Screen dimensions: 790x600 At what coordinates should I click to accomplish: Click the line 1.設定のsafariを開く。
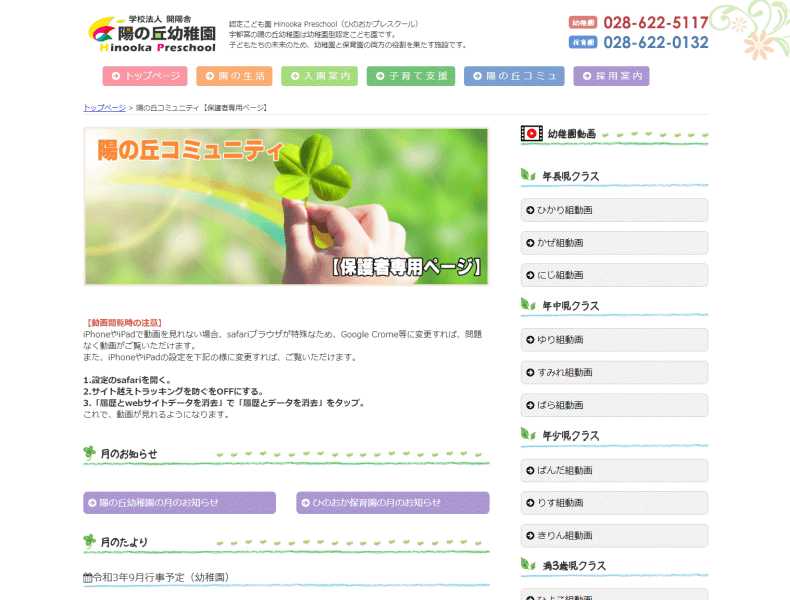(x=127, y=380)
